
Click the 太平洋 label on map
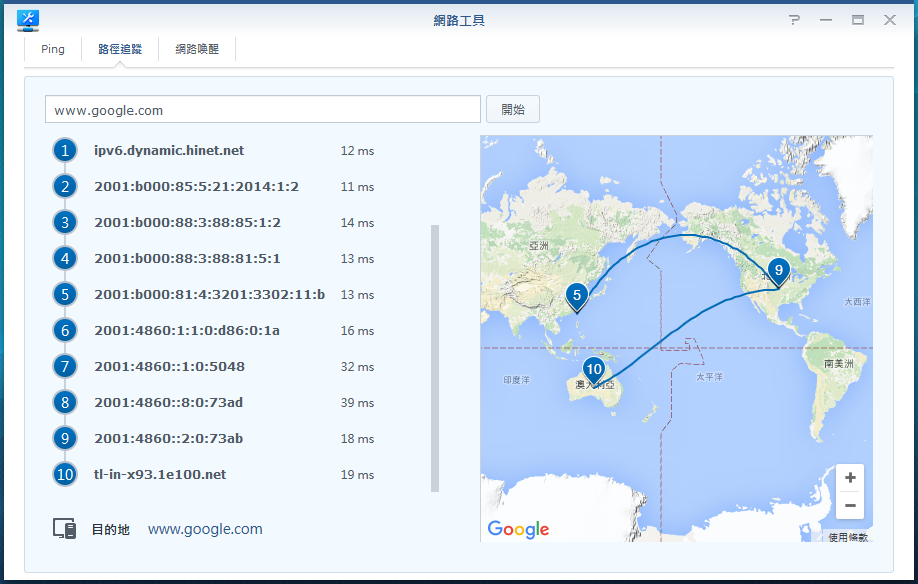click(x=709, y=377)
